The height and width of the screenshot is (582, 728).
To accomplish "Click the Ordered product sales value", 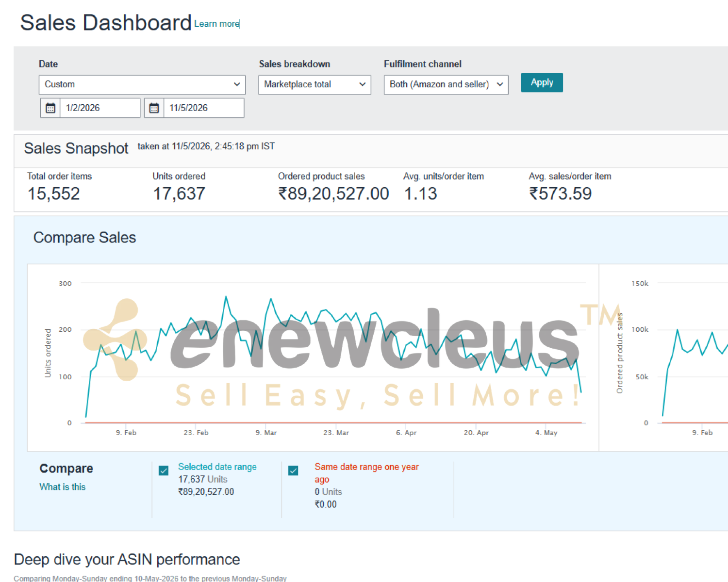I will (x=333, y=194).
